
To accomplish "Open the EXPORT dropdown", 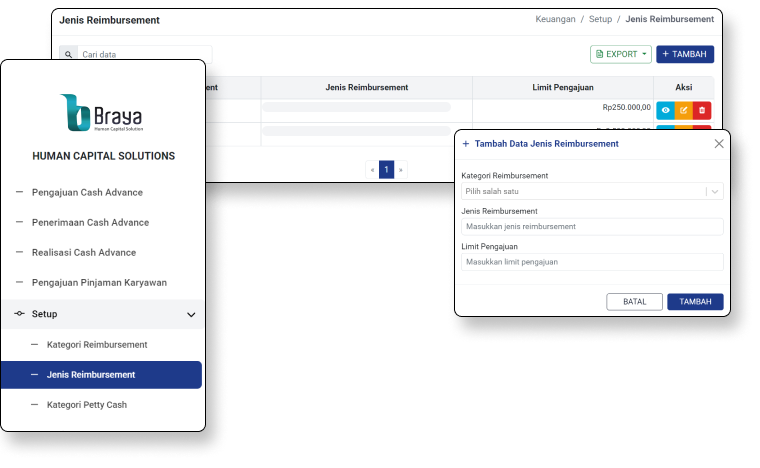I will point(621,54).
